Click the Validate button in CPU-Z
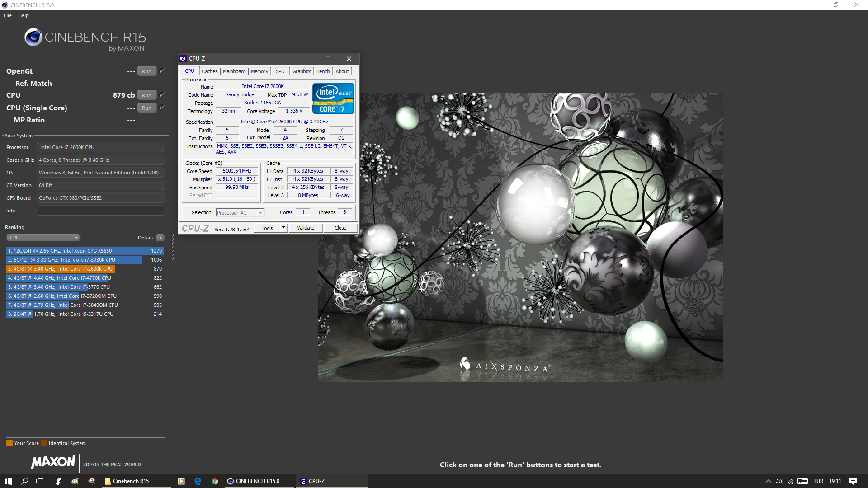The image size is (868, 488). pos(306,228)
